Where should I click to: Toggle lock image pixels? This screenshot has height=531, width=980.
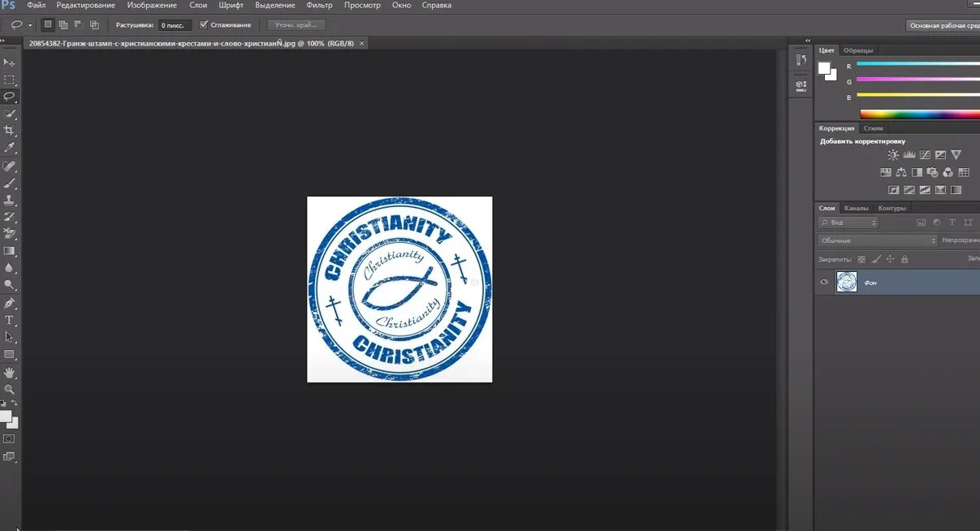pyautogui.click(x=876, y=259)
